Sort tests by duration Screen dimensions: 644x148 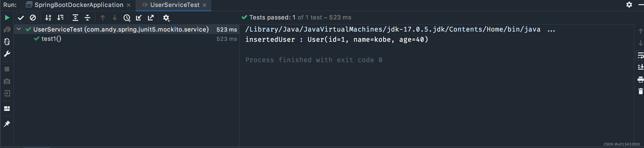pos(60,18)
